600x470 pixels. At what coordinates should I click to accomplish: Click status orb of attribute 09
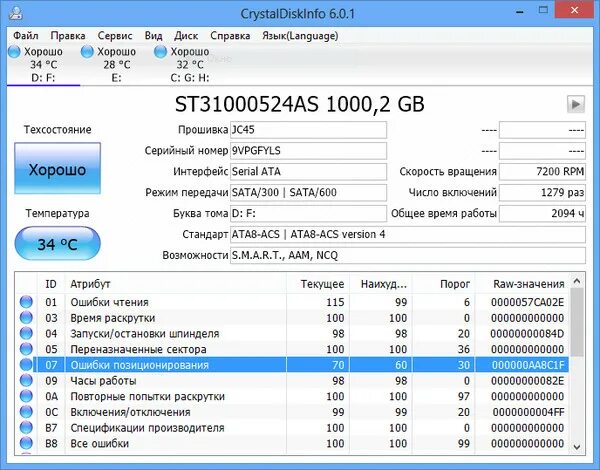click(26, 380)
